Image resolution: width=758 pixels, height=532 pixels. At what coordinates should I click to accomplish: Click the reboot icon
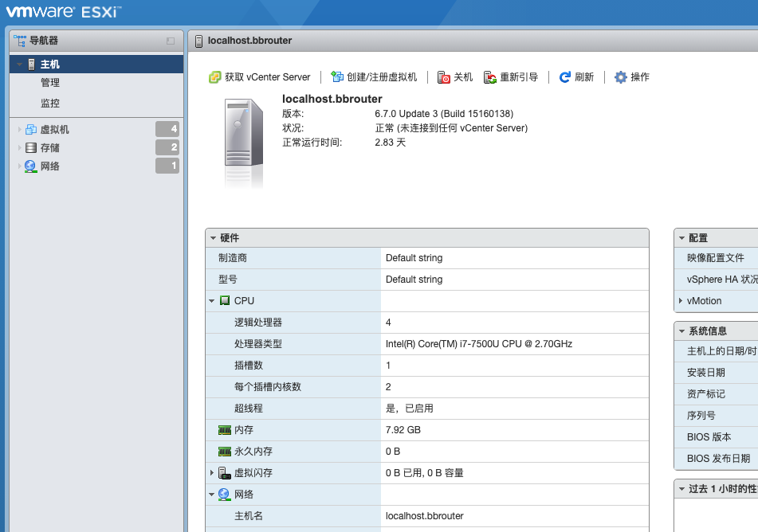click(489, 77)
